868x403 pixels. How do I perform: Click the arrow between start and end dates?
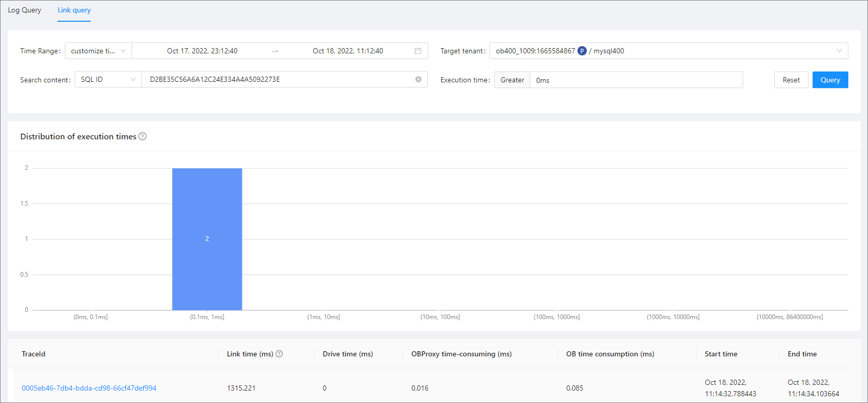click(275, 51)
